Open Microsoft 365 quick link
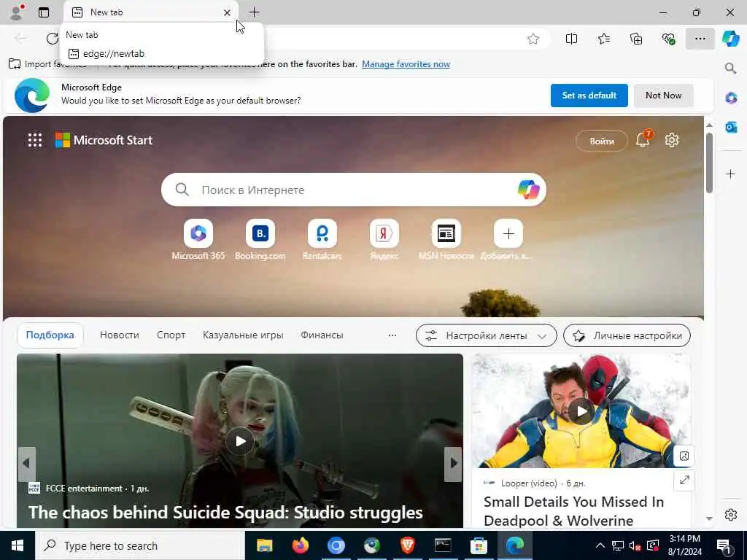 (x=198, y=239)
